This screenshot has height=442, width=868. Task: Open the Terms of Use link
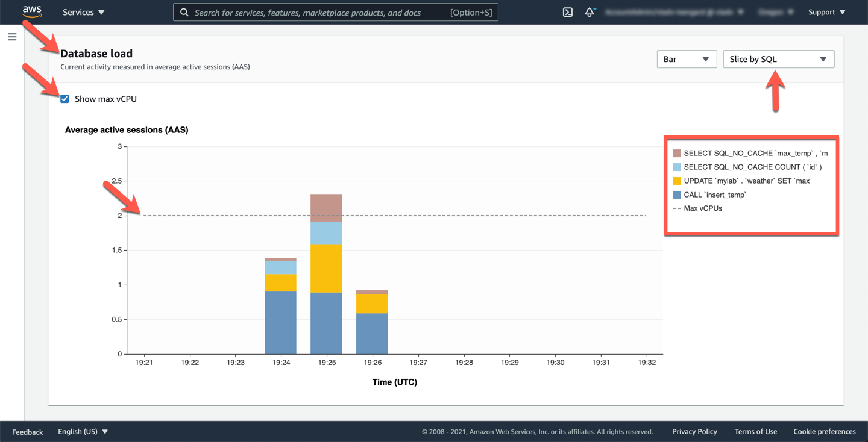[x=755, y=432]
